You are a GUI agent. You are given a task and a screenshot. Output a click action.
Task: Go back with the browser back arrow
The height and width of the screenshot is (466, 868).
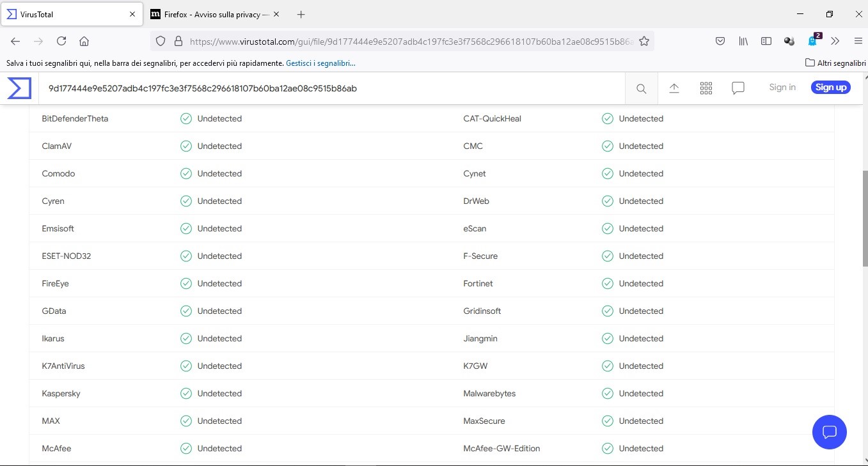click(x=15, y=41)
